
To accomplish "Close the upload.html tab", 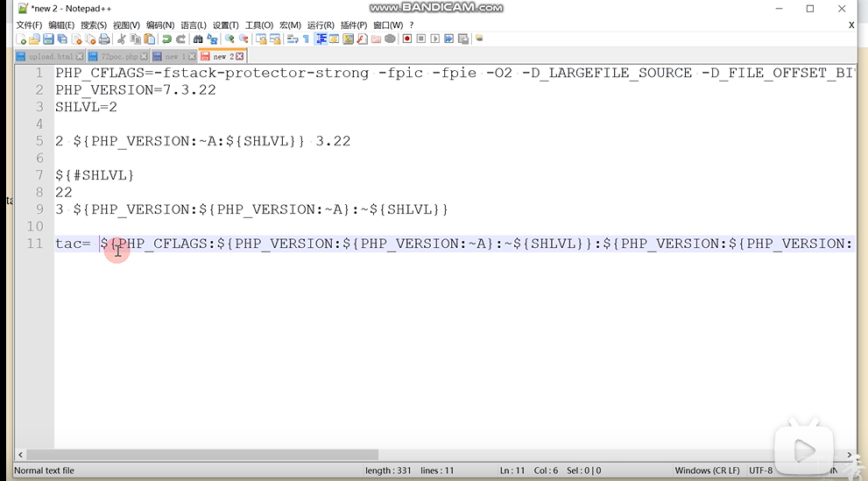I will [80, 56].
